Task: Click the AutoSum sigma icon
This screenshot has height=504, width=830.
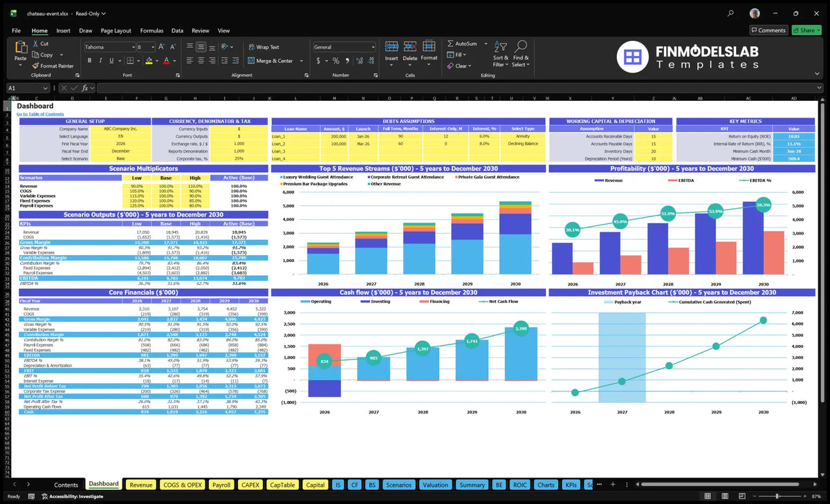Action: [450, 44]
